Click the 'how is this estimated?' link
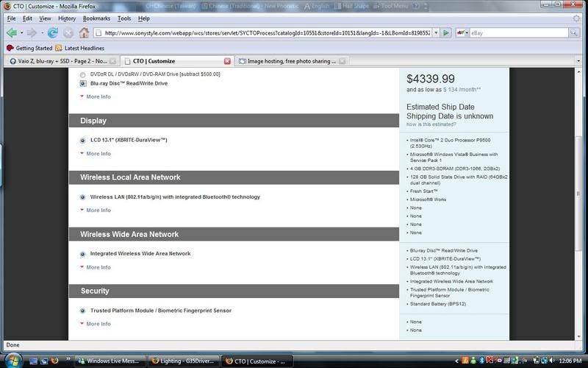This screenshot has width=588, height=368. (431, 124)
